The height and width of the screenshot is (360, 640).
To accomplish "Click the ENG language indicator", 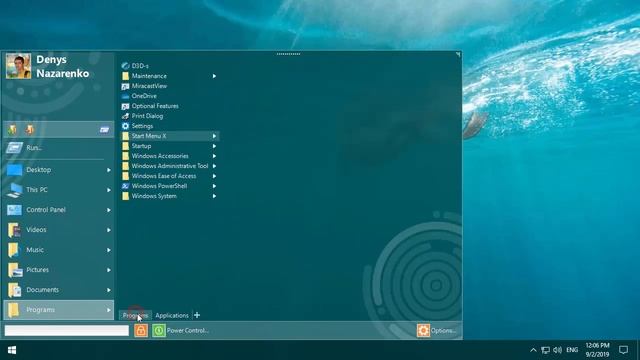I will (x=572, y=350).
